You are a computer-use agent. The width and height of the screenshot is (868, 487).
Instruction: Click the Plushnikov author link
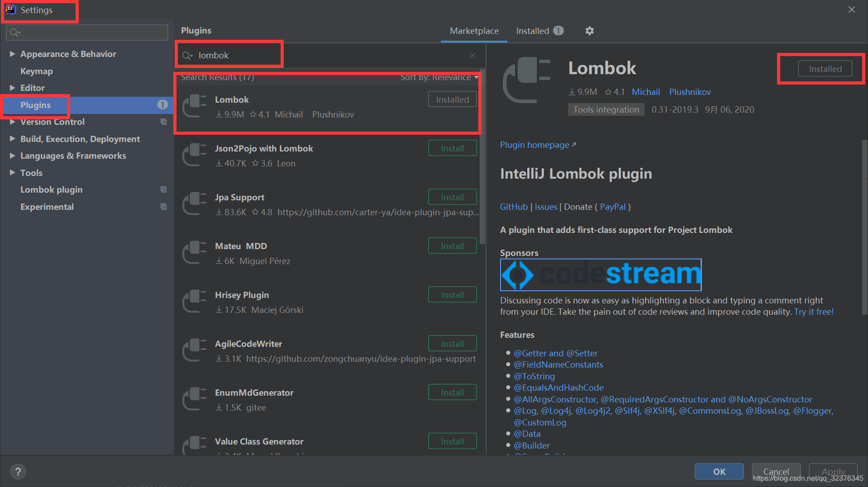coord(690,92)
